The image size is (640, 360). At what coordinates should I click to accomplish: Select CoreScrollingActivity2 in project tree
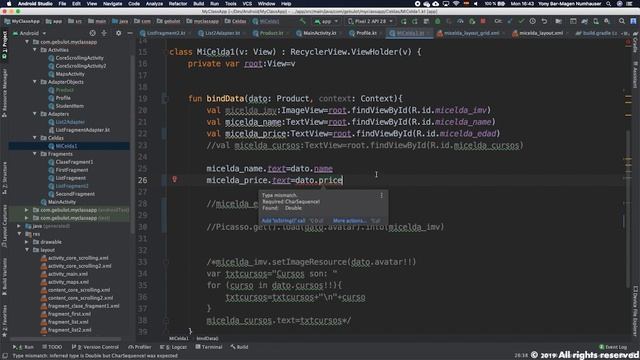point(81,66)
